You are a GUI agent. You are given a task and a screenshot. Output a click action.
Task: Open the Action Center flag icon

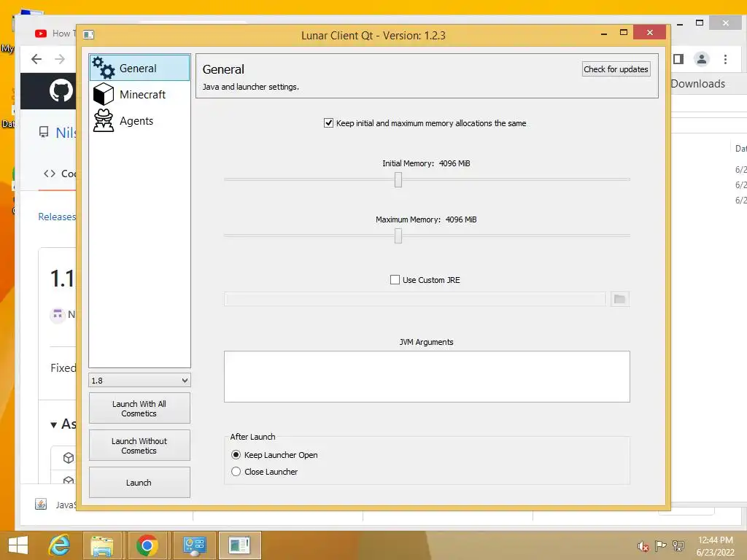(x=660, y=546)
